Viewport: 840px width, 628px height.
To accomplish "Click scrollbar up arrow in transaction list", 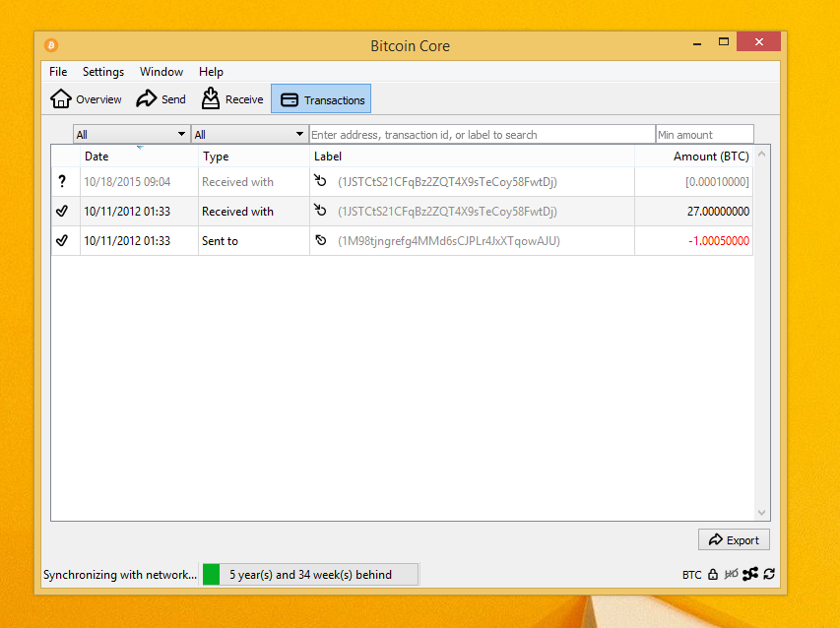I will (762, 155).
